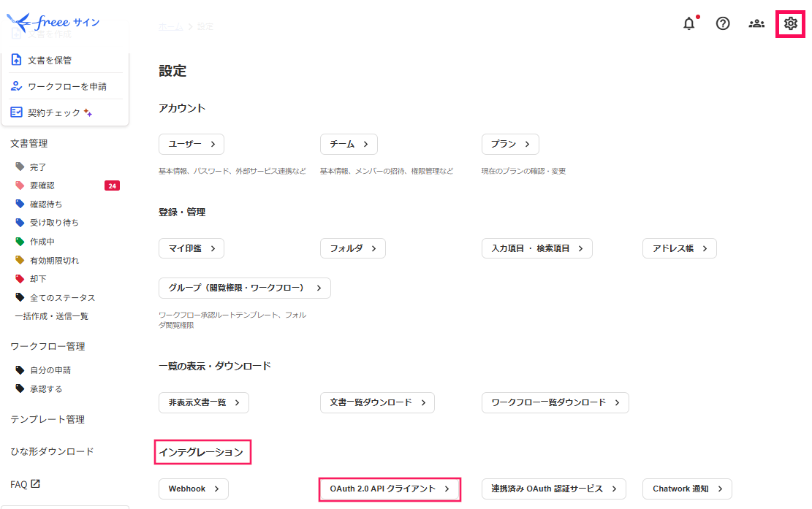Open the アドレス帳 button
The height and width of the screenshot is (509, 812).
pos(680,248)
